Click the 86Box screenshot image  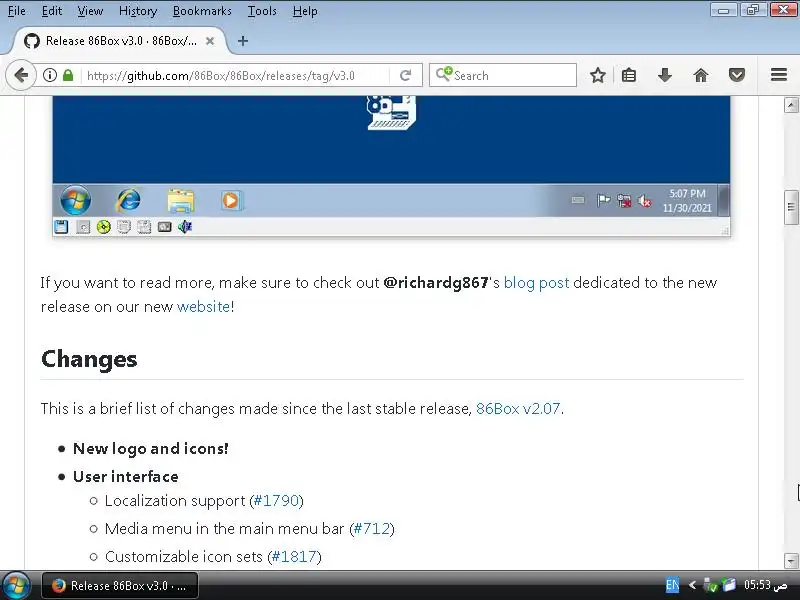[391, 166]
